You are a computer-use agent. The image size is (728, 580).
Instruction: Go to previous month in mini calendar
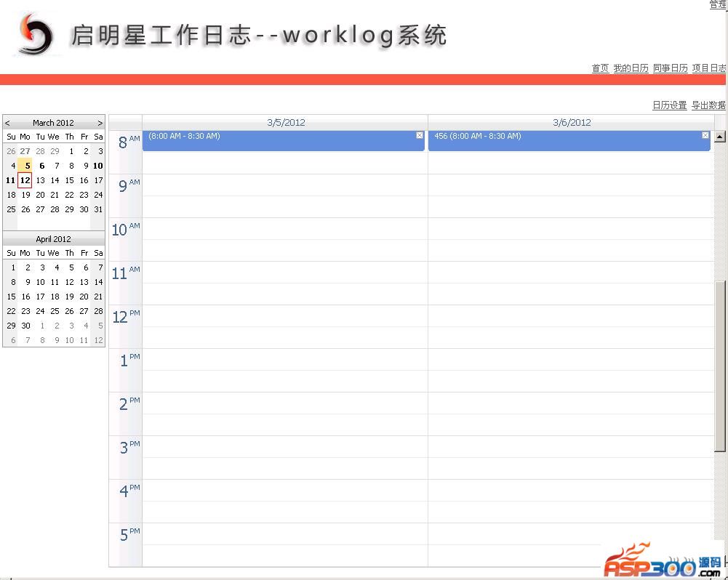pos(7,123)
